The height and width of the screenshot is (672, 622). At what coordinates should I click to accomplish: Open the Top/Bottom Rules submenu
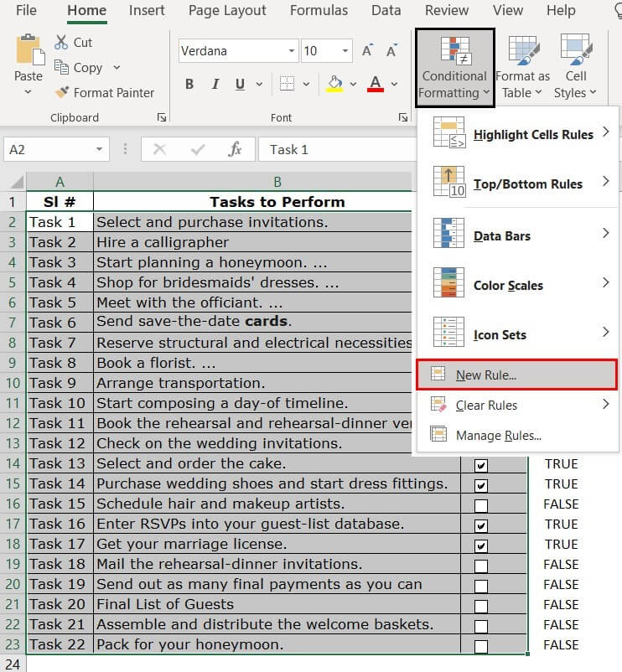tap(517, 183)
